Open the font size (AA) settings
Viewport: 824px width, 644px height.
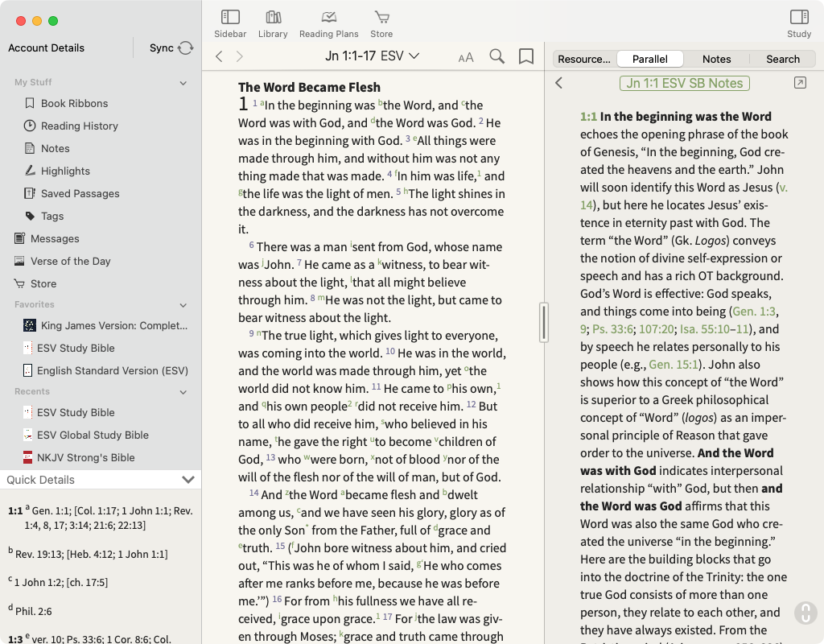tap(466, 57)
